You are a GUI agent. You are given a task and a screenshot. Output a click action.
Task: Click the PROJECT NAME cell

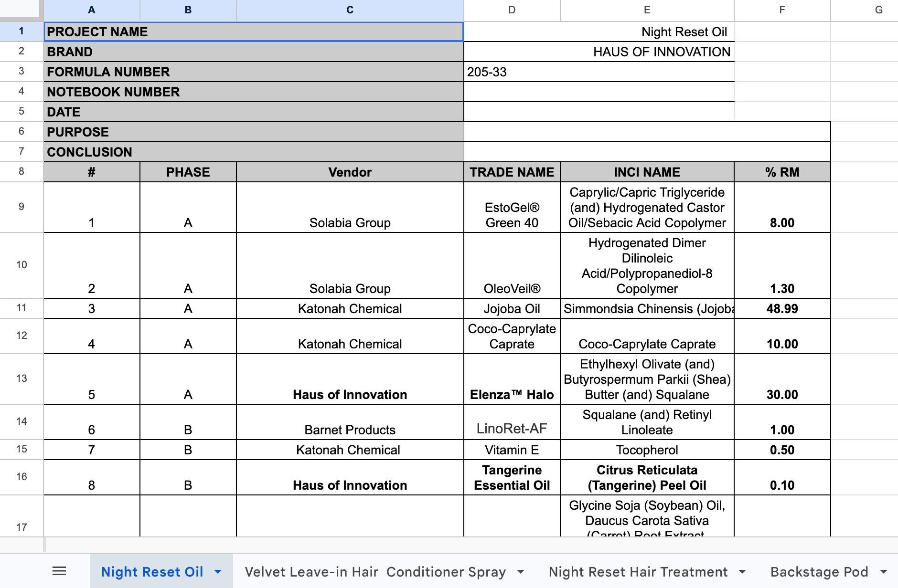pyautogui.click(x=254, y=31)
